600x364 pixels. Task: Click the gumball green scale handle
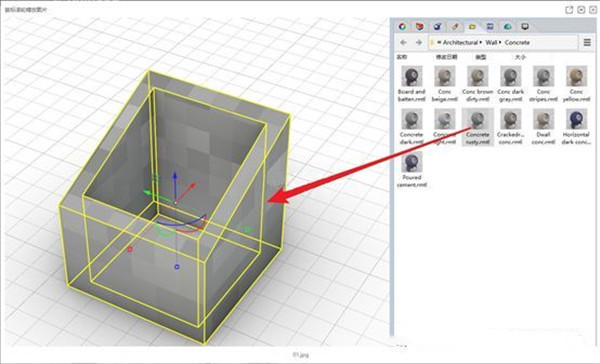point(247,230)
